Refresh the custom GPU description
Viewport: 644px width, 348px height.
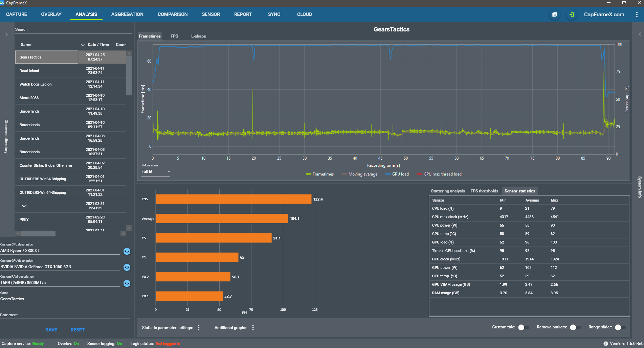[x=127, y=267]
